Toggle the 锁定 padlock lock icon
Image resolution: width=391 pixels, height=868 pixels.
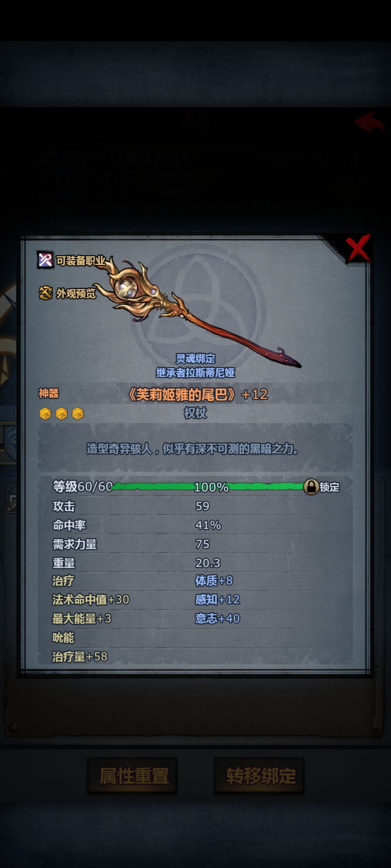pos(311,487)
